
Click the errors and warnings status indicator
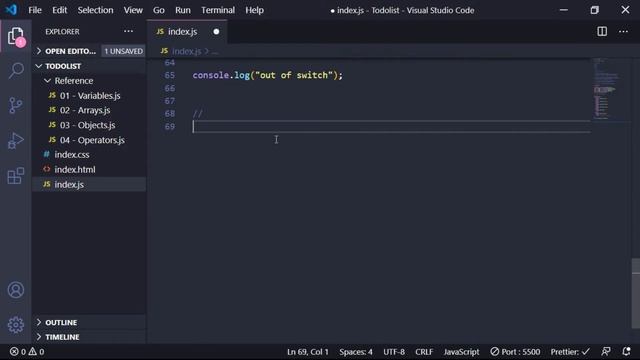click(x=27, y=351)
